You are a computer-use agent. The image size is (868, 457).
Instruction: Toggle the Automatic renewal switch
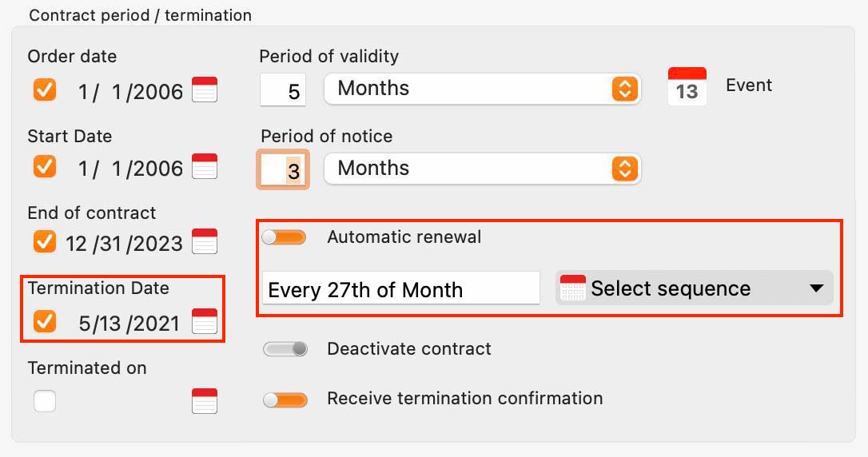[x=284, y=237]
